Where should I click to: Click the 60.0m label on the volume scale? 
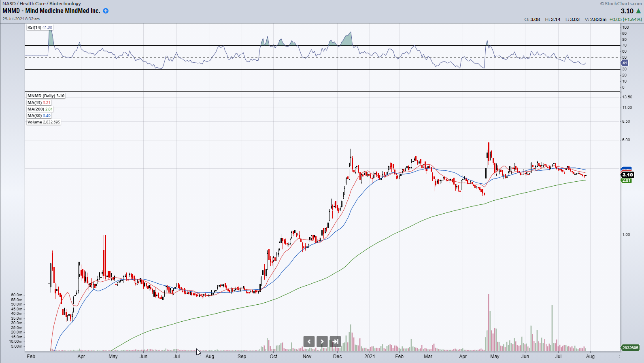[x=17, y=295]
